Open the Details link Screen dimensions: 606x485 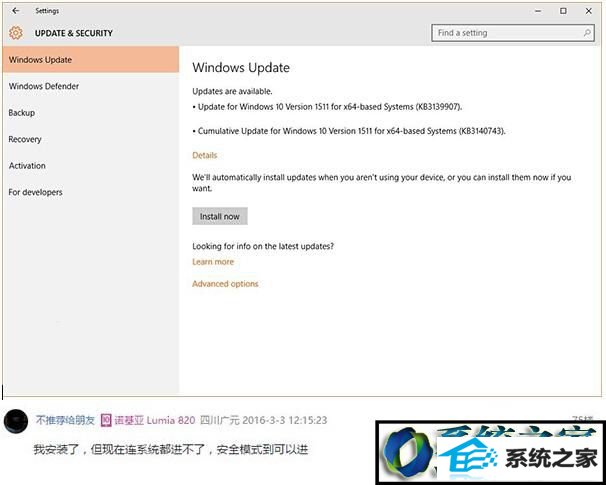(204, 155)
